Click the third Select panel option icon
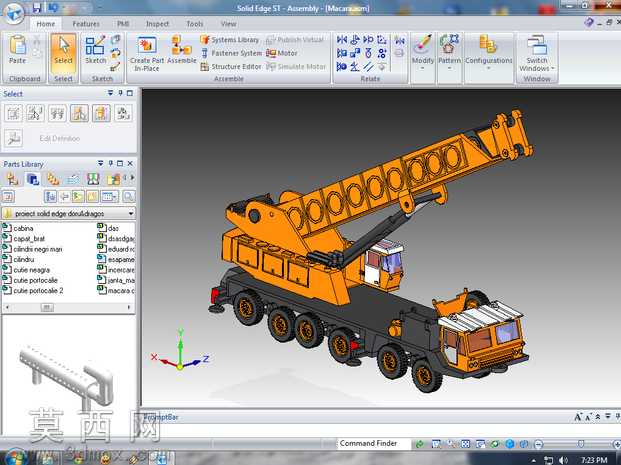This screenshot has width=621, height=465. tap(57, 114)
